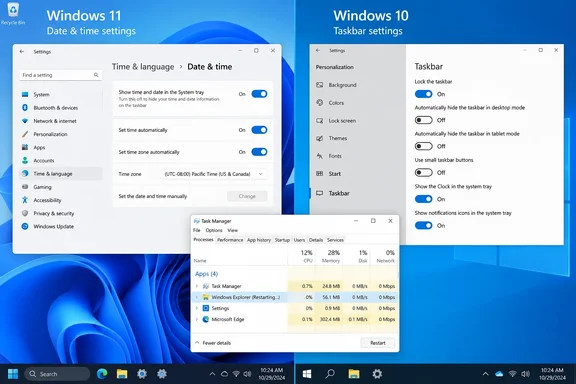Click Search box on Windows 11 taskbar
Screen dimensions: 576x384
click(x=57, y=374)
